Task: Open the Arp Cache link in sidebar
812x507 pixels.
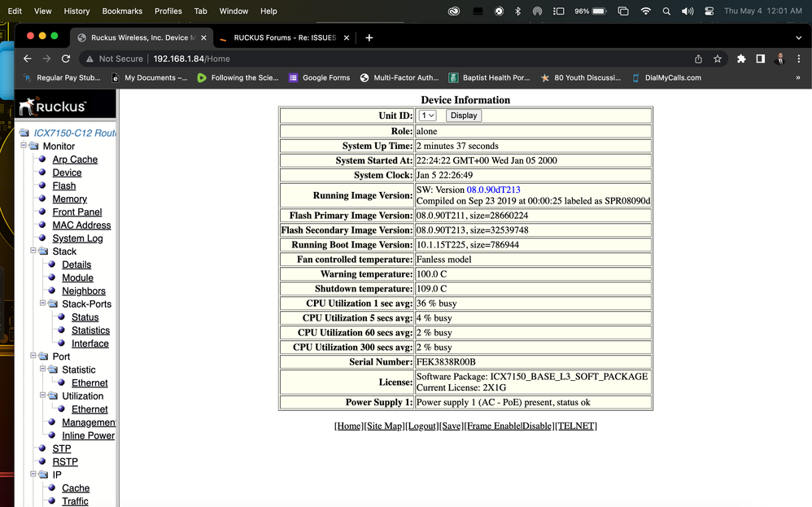Action: [75, 160]
